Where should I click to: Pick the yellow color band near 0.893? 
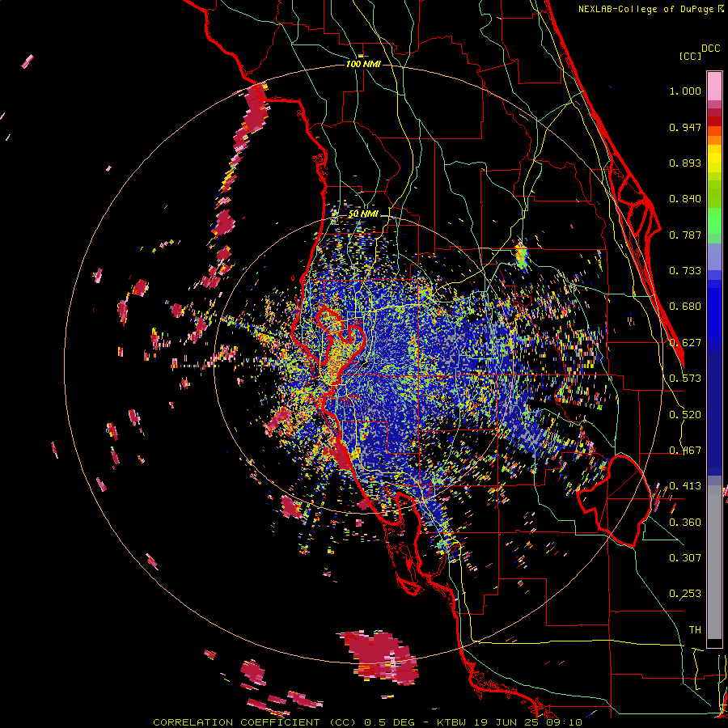pos(714,159)
